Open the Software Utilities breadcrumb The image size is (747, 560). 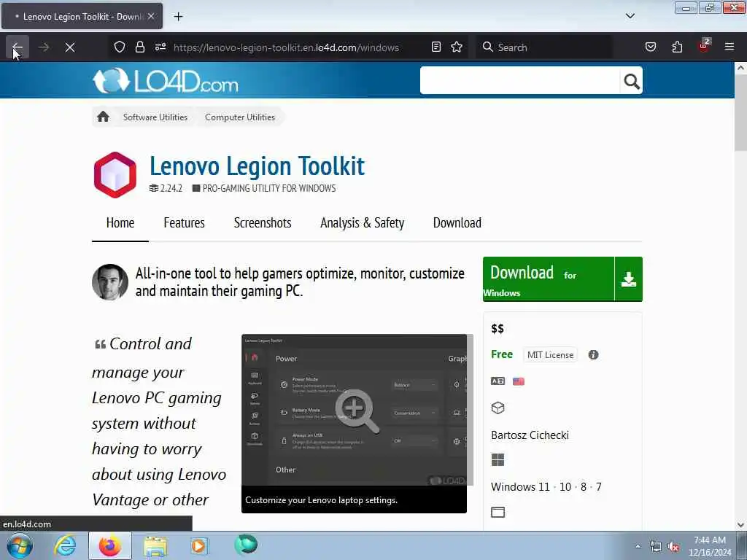155,117
